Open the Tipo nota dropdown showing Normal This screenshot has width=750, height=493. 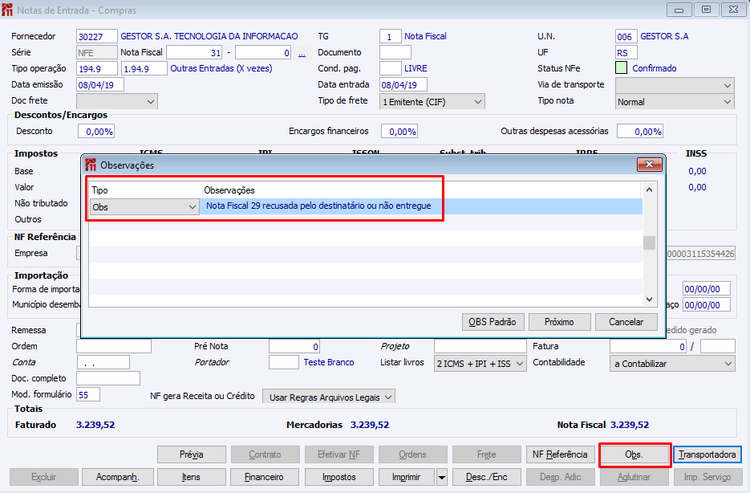pyautogui.click(x=674, y=101)
